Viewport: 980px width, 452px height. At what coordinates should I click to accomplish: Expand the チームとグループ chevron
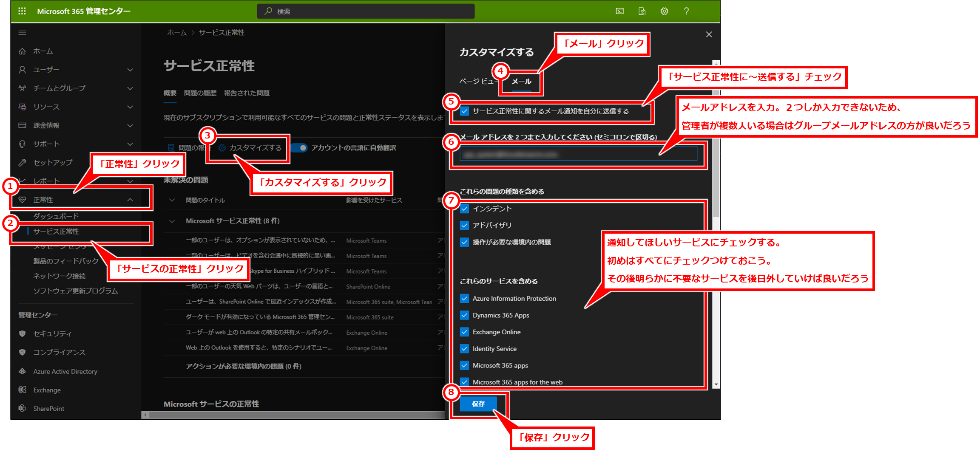coord(130,88)
